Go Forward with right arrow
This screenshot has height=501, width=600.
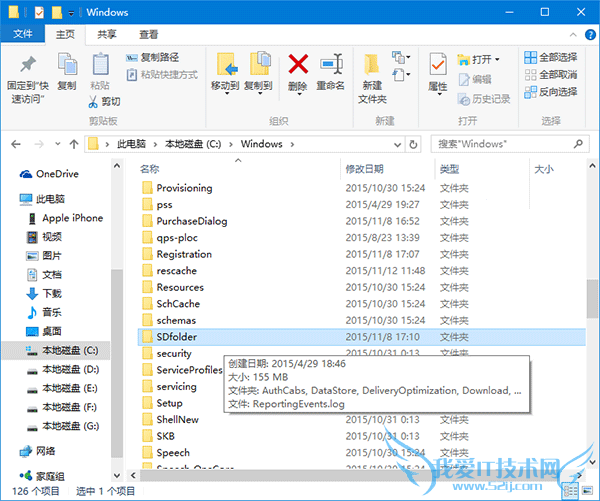pos(39,144)
